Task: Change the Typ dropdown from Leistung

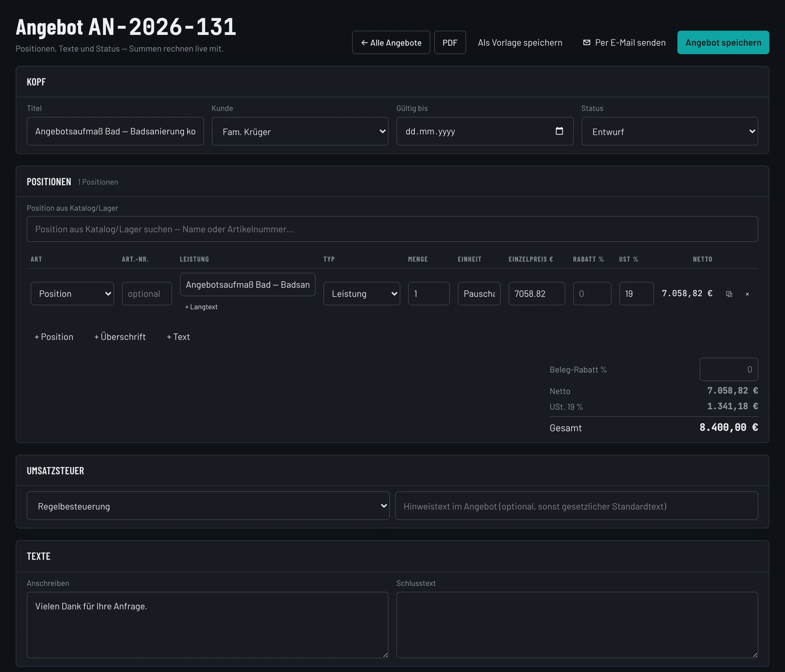Action: point(362,294)
